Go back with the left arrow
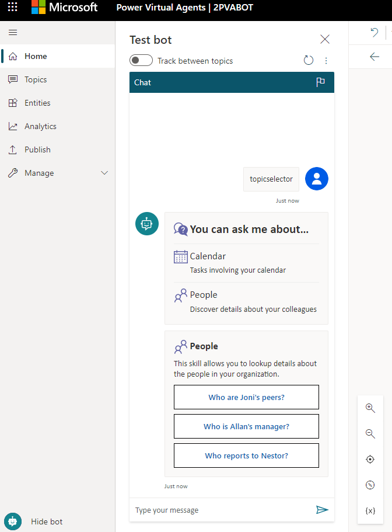This screenshot has height=532, width=392. point(374,57)
